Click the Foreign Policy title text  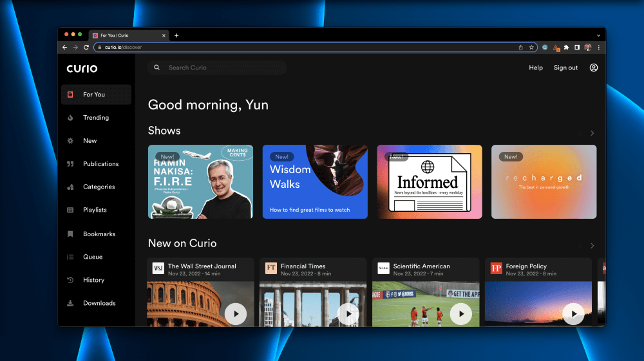click(x=526, y=266)
